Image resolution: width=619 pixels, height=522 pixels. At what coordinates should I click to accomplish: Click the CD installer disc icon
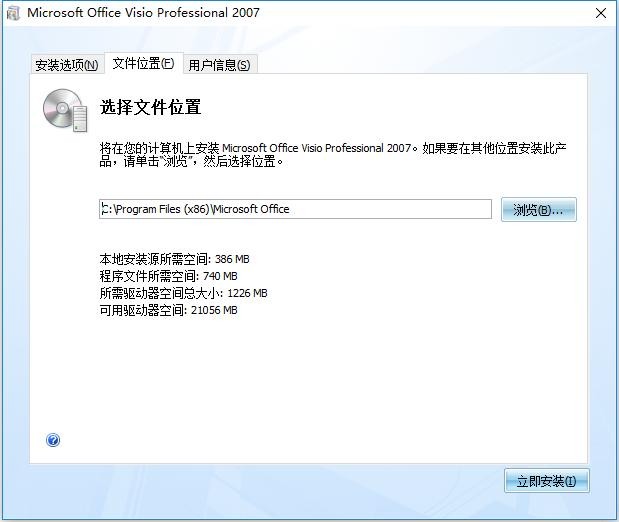pos(65,110)
